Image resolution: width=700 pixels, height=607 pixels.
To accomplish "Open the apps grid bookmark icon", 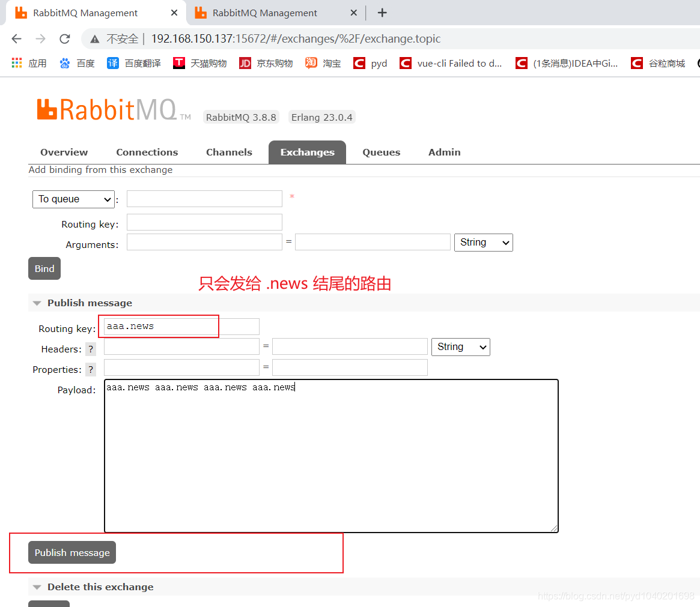I will tap(16, 63).
